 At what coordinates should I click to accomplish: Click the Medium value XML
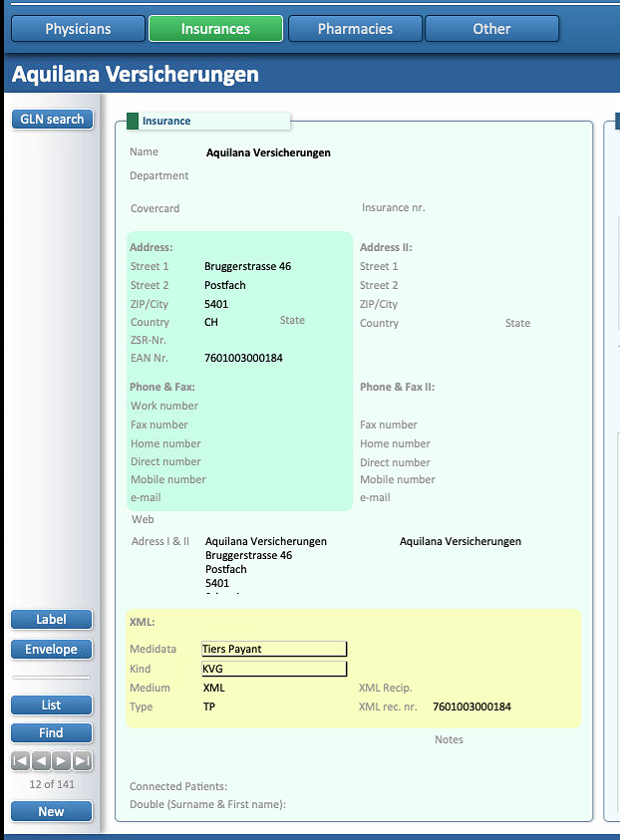coord(214,688)
